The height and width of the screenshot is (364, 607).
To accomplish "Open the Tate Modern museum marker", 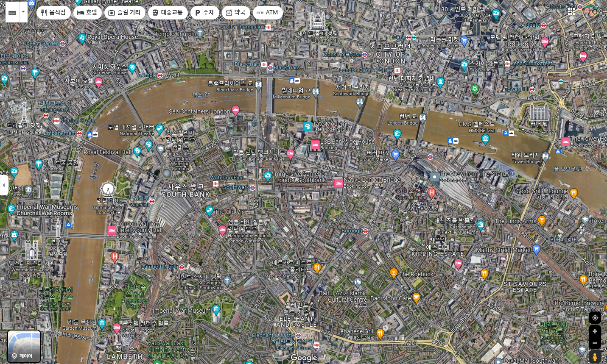I will (x=308, y=126).
